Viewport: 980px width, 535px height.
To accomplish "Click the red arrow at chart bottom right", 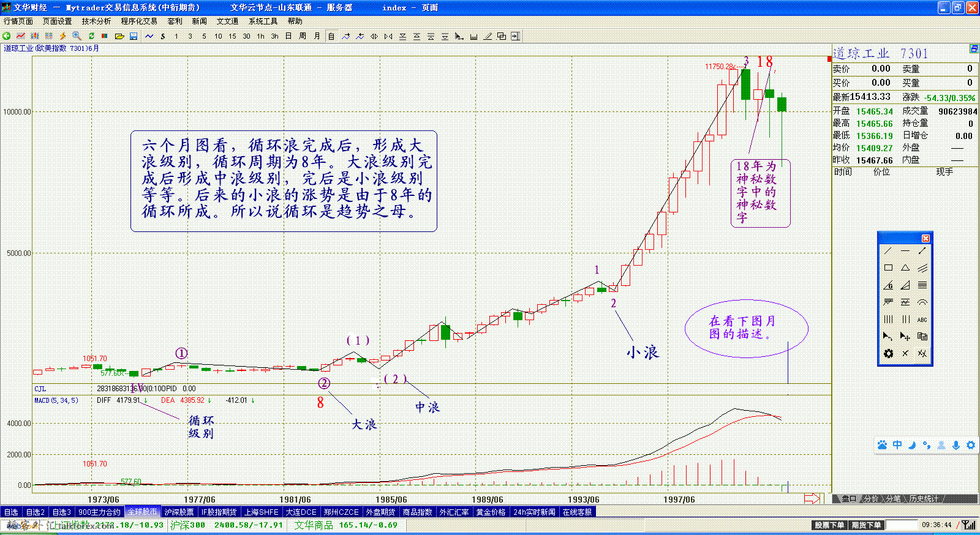I will (x=812, y=499).
